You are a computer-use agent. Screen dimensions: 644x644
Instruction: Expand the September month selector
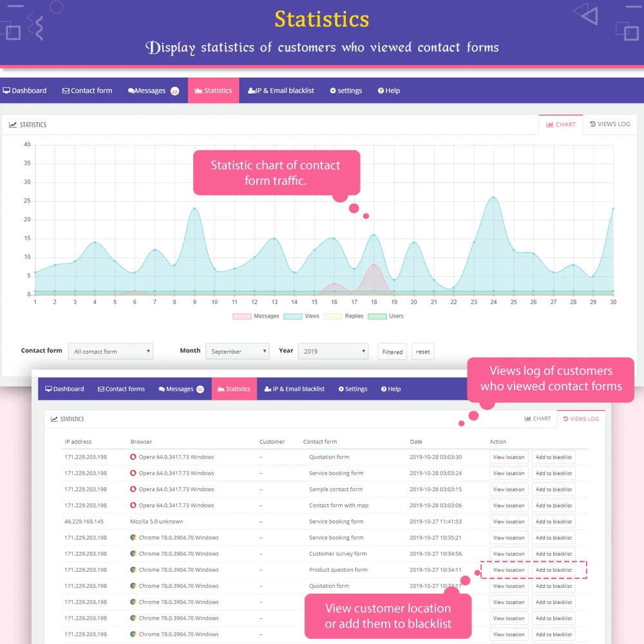pyautogui.click(x=237, y=351)
